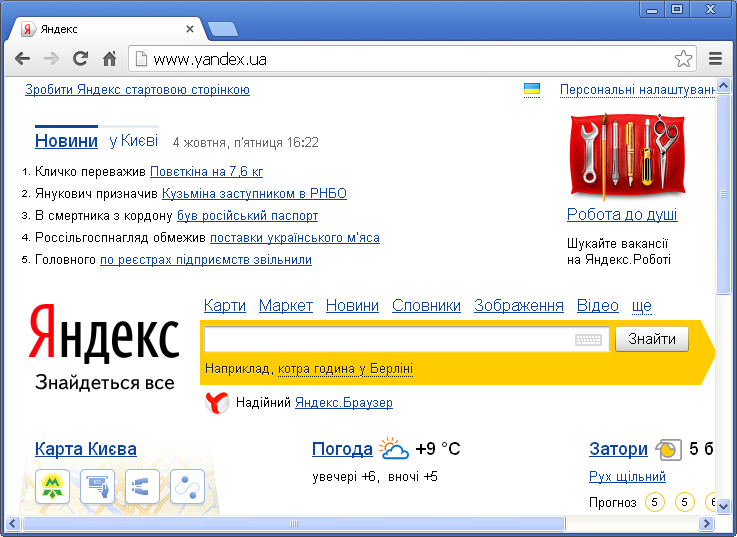
Task: Click the Ukrainian flag language icon
Action: click(532, 89)
